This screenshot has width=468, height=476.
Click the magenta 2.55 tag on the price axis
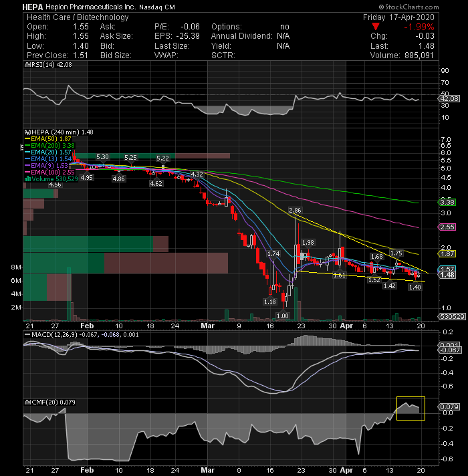(447, 227)
